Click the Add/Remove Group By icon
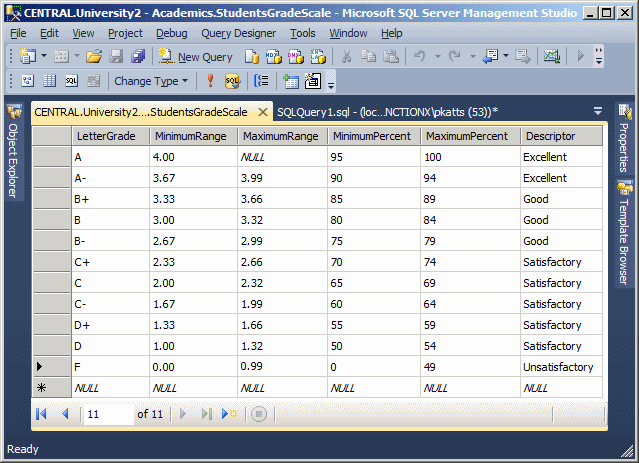Screen dimensions: 639x463 [261, 81]
